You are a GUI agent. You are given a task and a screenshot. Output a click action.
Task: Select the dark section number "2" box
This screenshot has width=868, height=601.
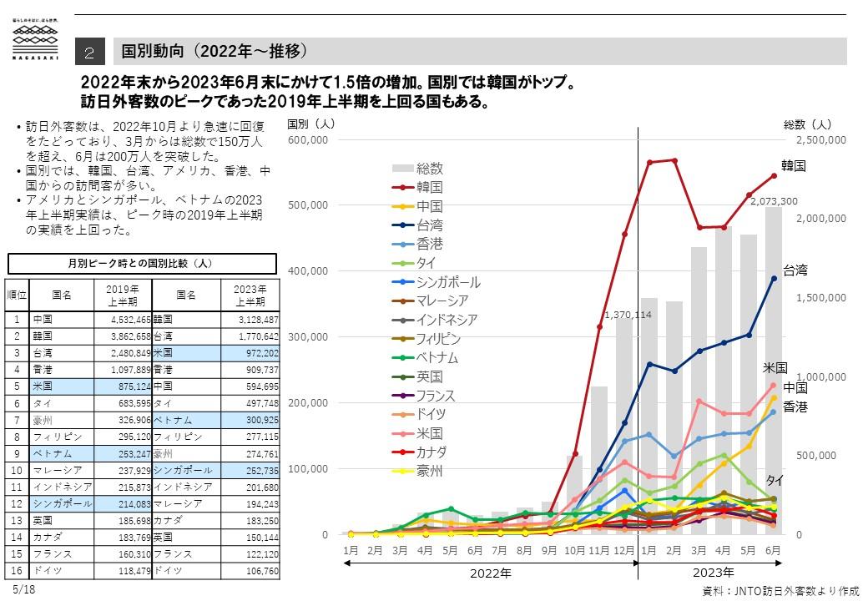89,52
